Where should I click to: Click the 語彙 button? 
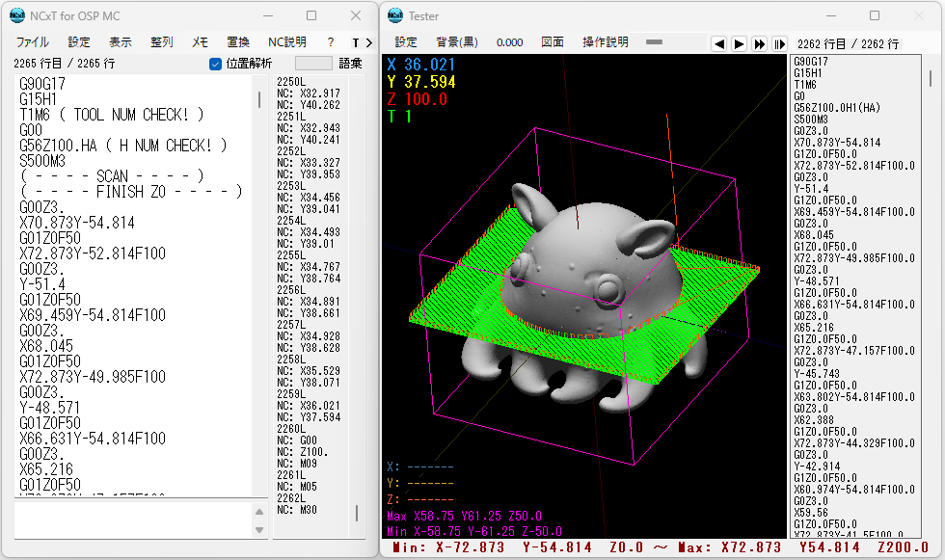click(x=350, y=64)
